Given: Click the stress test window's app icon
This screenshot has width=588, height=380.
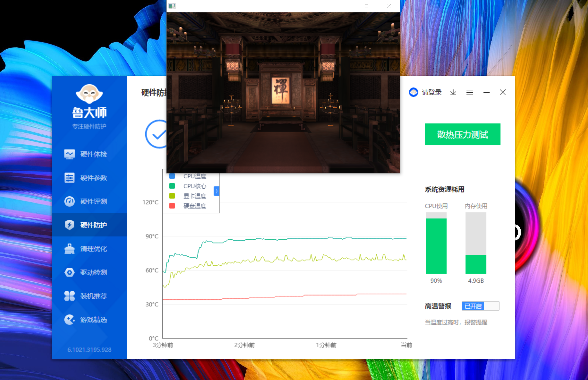Looking at the screenshot, I should point(172,6).
